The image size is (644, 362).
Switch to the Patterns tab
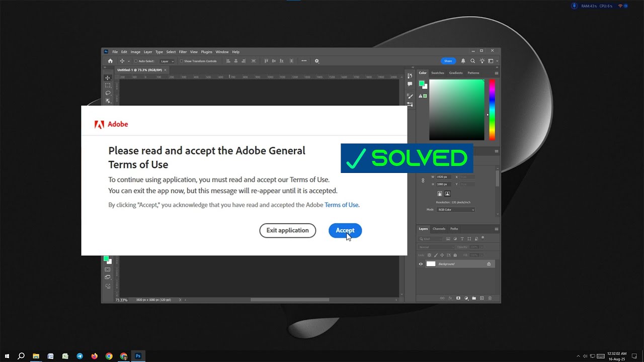click(473, 73)
